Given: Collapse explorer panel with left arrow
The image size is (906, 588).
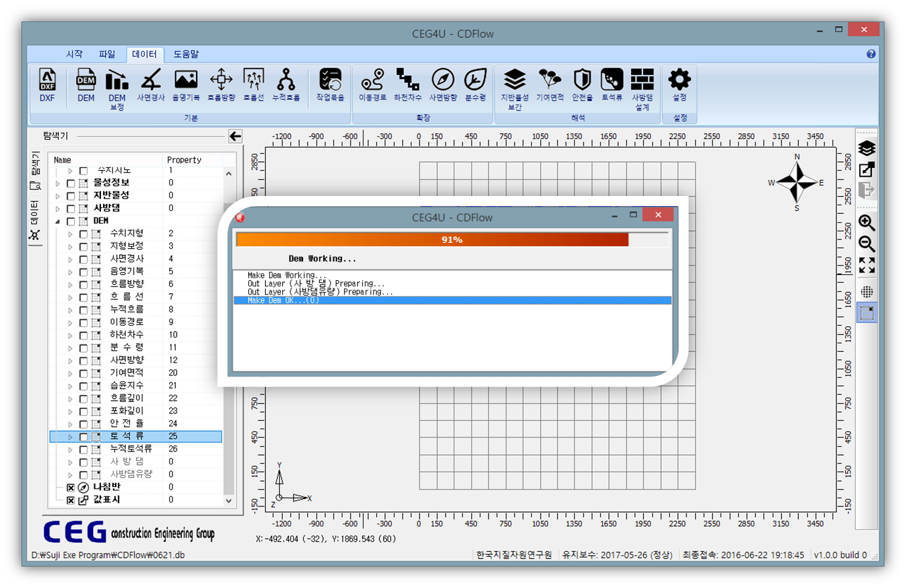Looking at the screenshot, I should pos(235,136).
